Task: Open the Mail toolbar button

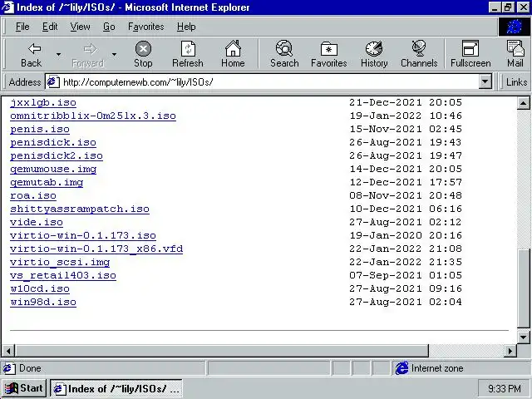Action: click(x=515, y=54)
